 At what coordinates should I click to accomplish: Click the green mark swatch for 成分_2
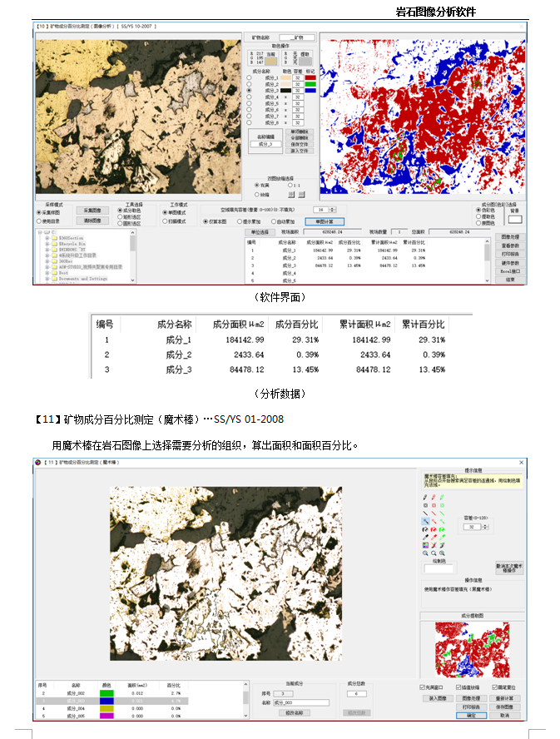pyautogui.click(x=310, y=84)
